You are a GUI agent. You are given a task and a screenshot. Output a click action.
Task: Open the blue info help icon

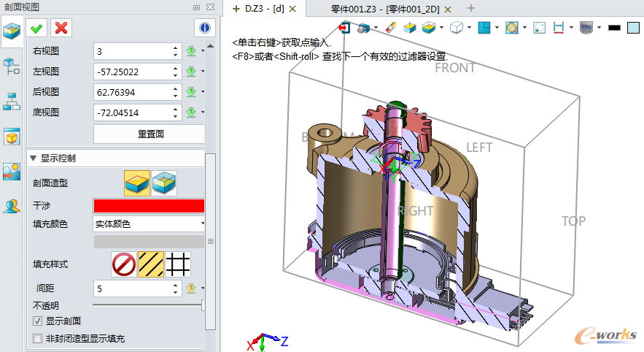pyautogui.click(x=205, y=28)
